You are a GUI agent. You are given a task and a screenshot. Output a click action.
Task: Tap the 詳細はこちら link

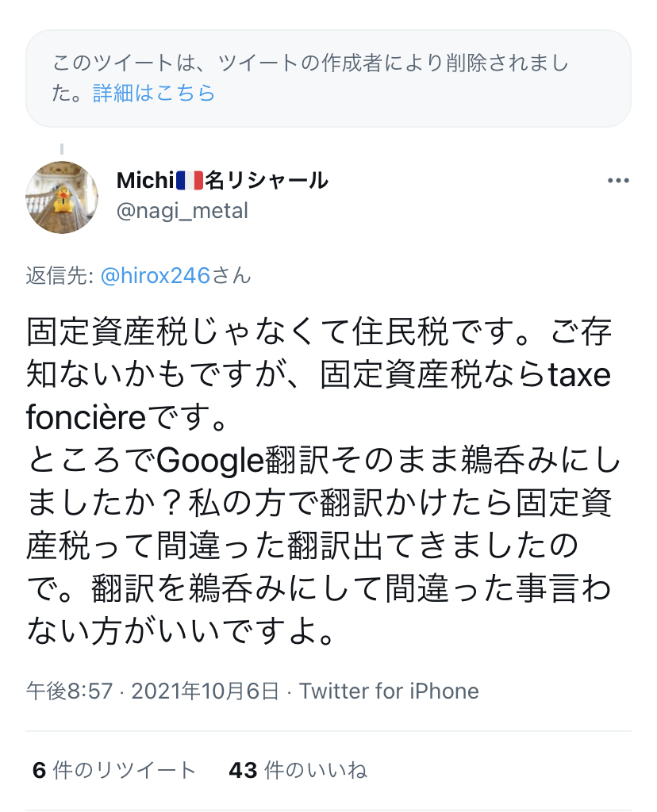pyautogui.click(x=154, y=94)
